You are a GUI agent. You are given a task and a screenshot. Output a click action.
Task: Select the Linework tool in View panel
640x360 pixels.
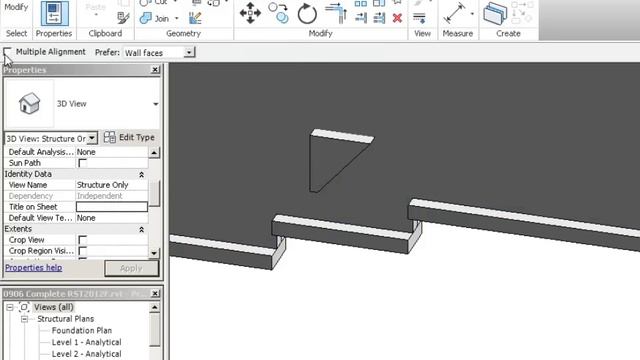point(419,18)
